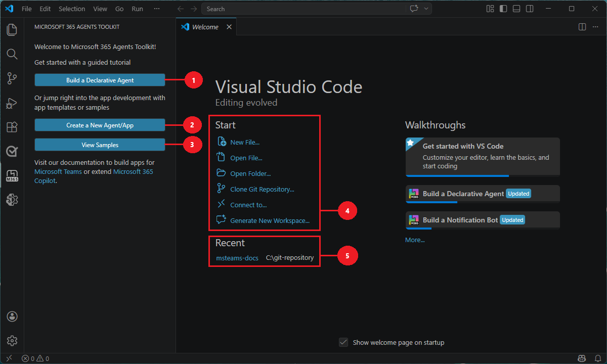Open the Accounts icon in activity bar
This screenshot has height=364, width=607.
(x=12, y=316)
